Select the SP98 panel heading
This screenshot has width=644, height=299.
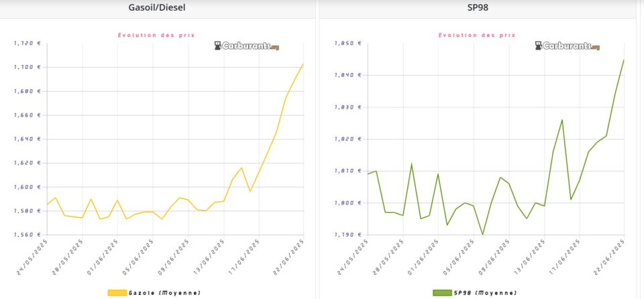pyautogui.click(x=478, y=9)
